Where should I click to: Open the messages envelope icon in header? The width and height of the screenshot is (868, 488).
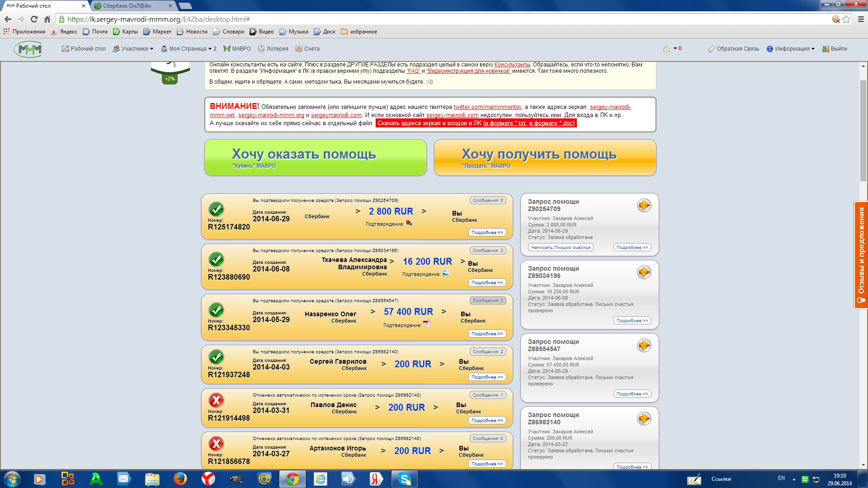pos(666,49)
